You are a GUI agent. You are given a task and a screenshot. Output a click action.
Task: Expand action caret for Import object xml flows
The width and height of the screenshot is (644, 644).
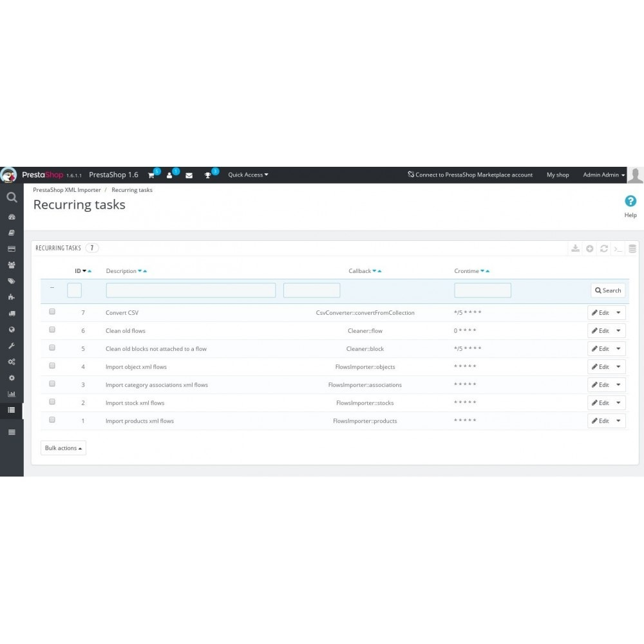(x=618, y=367)
